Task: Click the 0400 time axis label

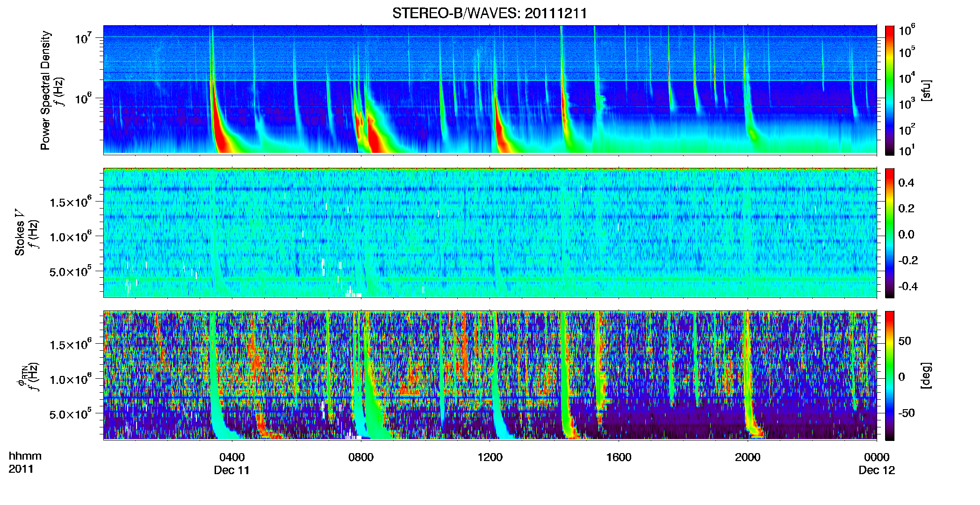Action: (x=232, y=457)
